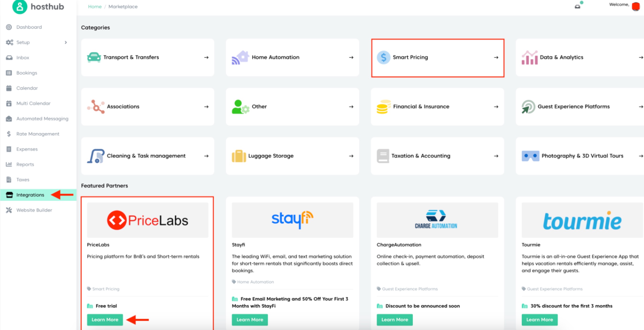Click arrow on Cleaning & Task management card
The image size is (644, 330).
coord(206,156)
